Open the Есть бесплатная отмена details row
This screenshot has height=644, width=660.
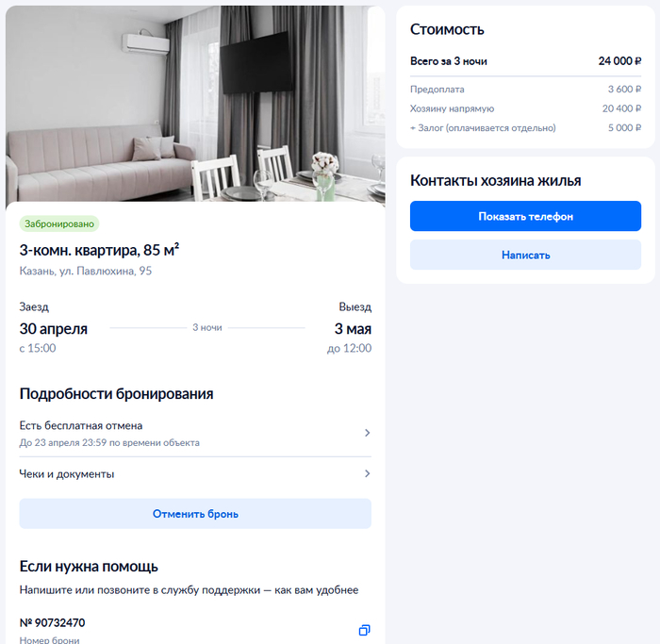(x=195, y=434)
